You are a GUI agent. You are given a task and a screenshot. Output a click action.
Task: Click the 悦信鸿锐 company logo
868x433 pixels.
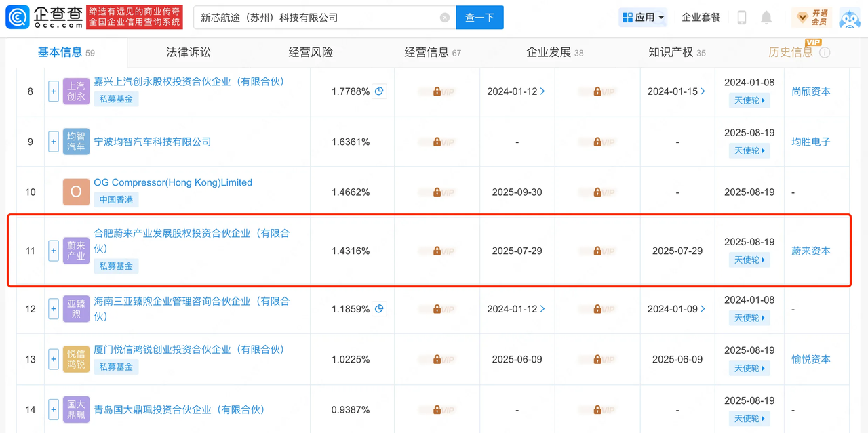[76, 359]
